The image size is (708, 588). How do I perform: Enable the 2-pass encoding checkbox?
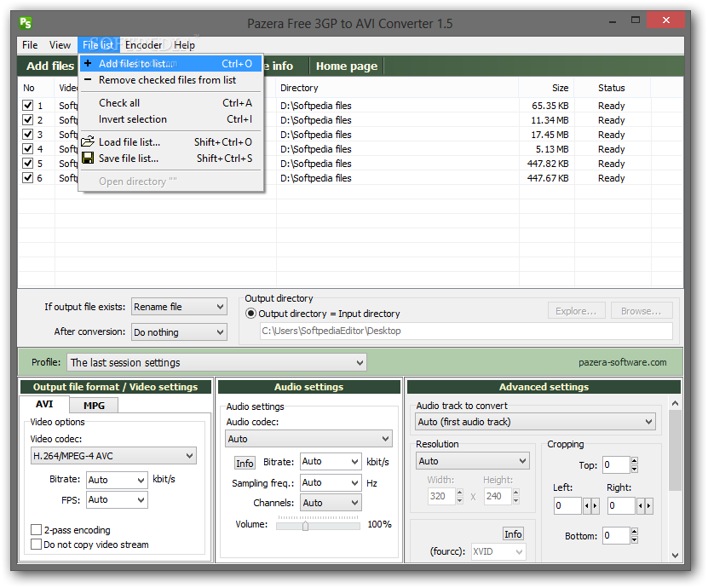(x=36, y=529)
